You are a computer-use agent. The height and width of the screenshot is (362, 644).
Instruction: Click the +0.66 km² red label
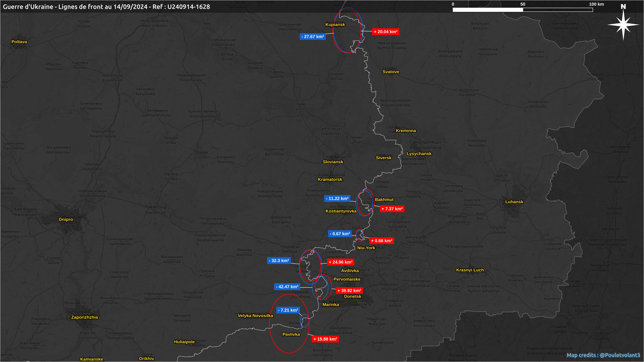(x=381, y=241)
